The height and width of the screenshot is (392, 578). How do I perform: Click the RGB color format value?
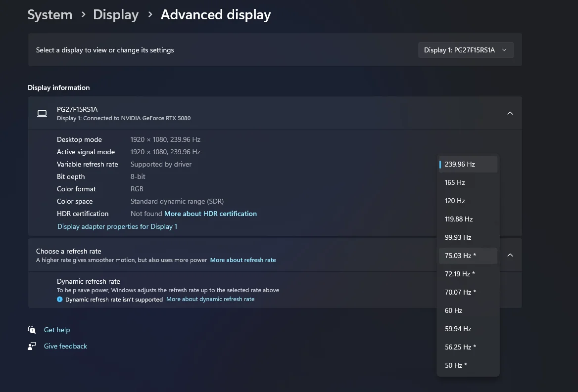pyautogui.click(x=137, y=189)
